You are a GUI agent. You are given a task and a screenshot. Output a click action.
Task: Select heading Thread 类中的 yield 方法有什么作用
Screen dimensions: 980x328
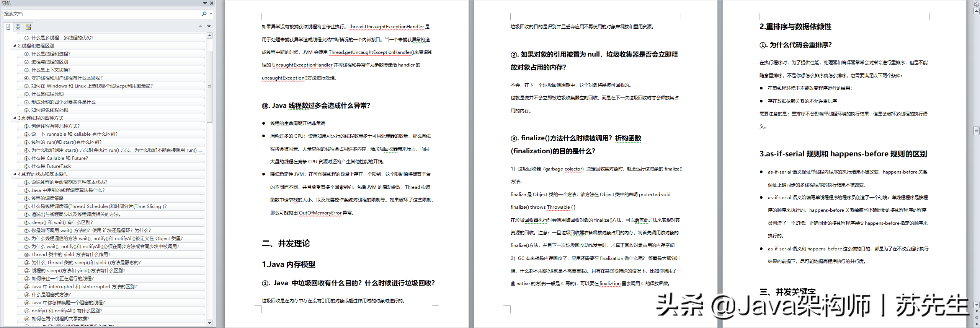point(111,255)
